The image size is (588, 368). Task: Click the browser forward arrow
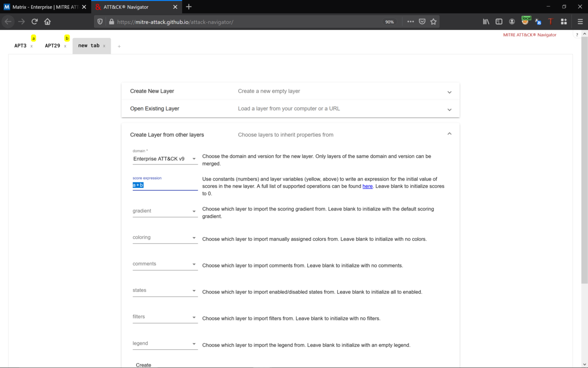coord(21,22)
